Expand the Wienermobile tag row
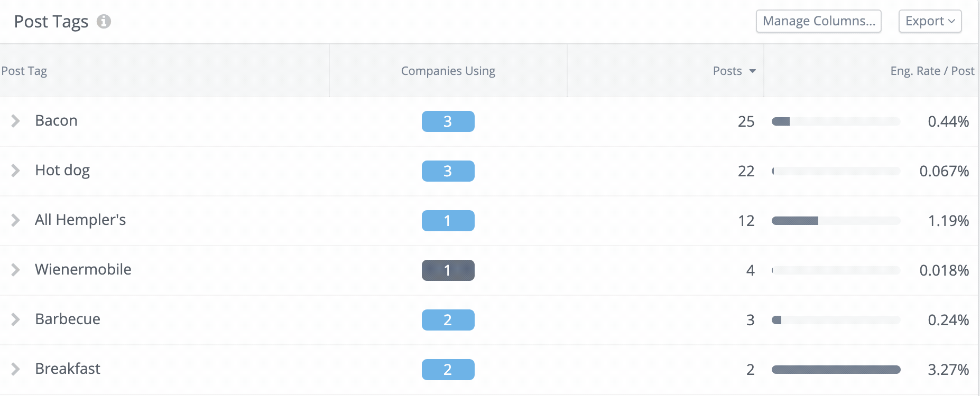 [x=16, y=270]
